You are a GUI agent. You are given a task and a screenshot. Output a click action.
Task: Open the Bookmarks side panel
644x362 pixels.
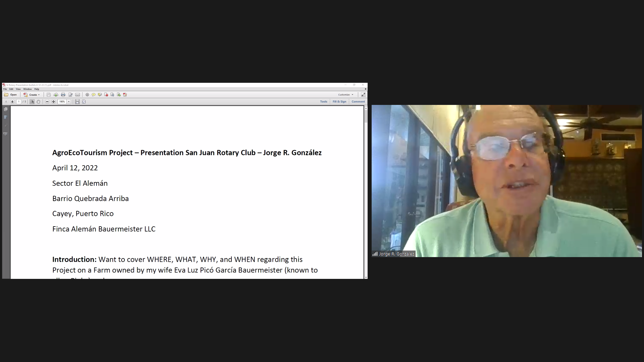point(6,117)
